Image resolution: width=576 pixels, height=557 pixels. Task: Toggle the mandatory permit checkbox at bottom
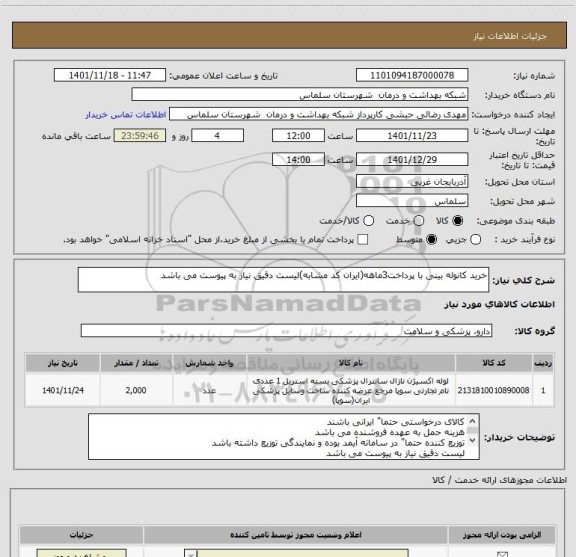[502, 554]
